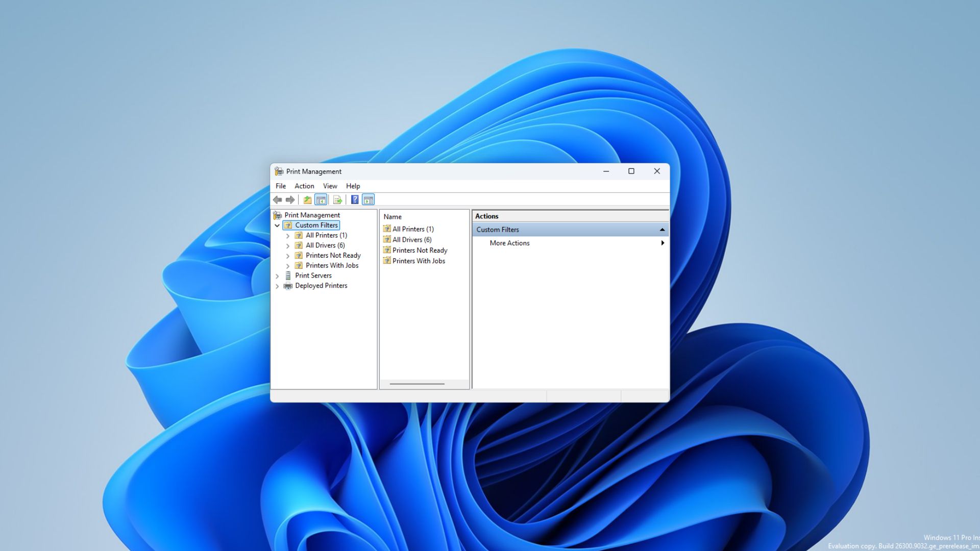Expand the Printers Not Ready tree node
The width and height of the screenshot is (980, 551).
pyautogui.click(x=288, y=256)
